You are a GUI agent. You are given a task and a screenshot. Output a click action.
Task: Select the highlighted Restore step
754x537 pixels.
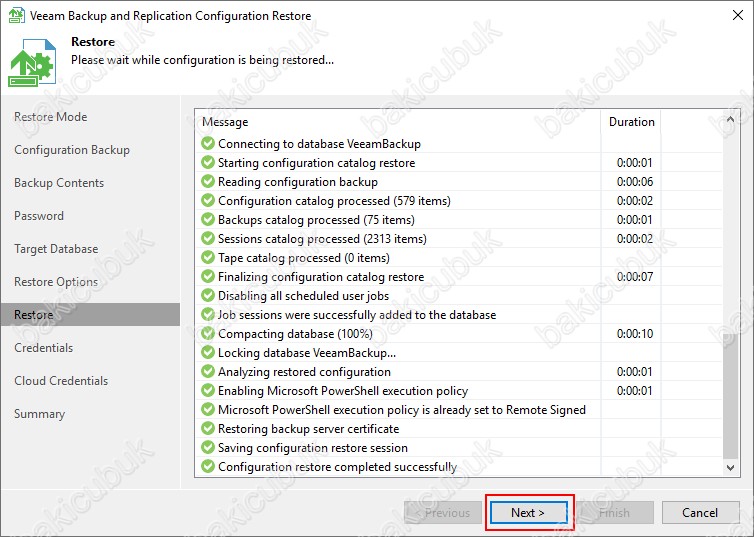(90, 314)
